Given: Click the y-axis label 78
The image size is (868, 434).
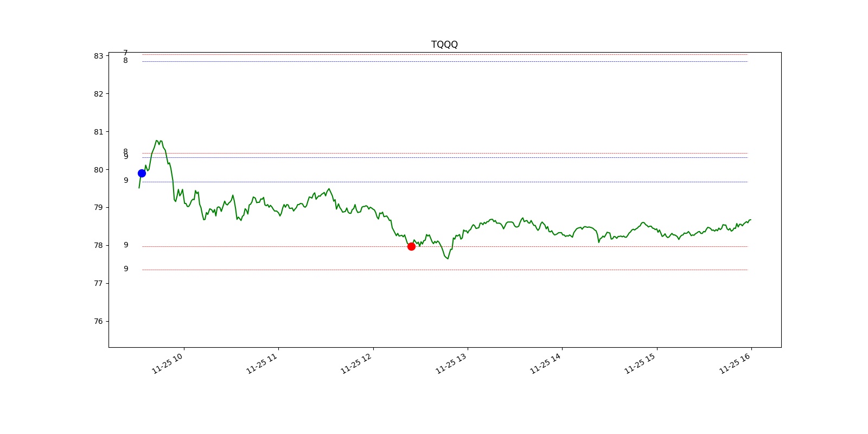Looking at the screenshot, I should [98, 245].
